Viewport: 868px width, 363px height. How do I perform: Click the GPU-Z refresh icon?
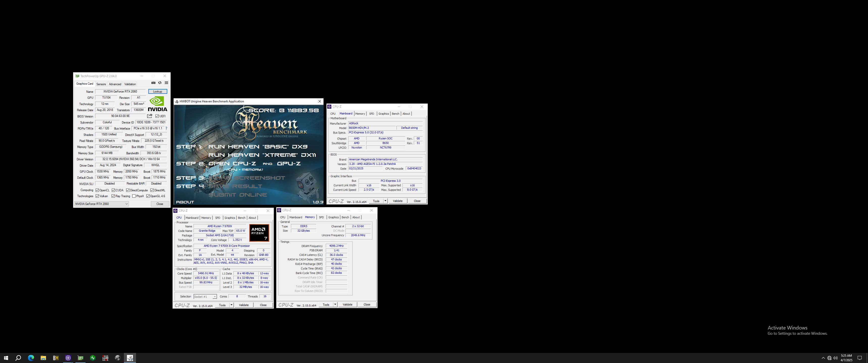coord(160,83)
